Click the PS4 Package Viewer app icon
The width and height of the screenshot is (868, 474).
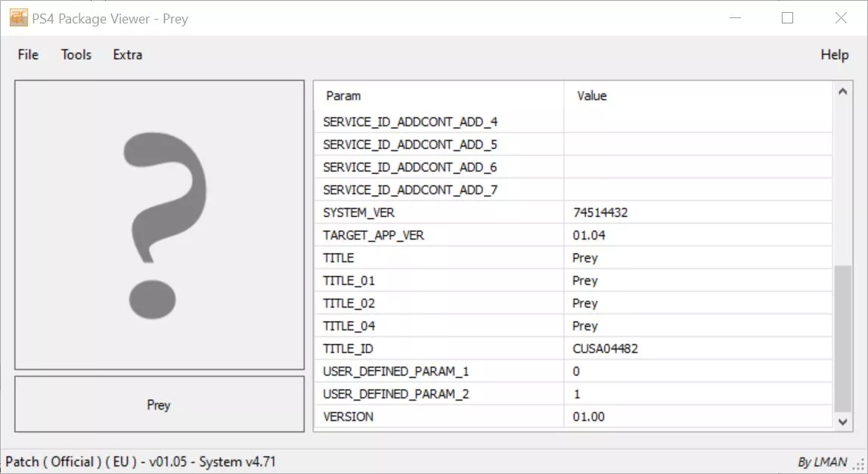click(x=18, y=18)
